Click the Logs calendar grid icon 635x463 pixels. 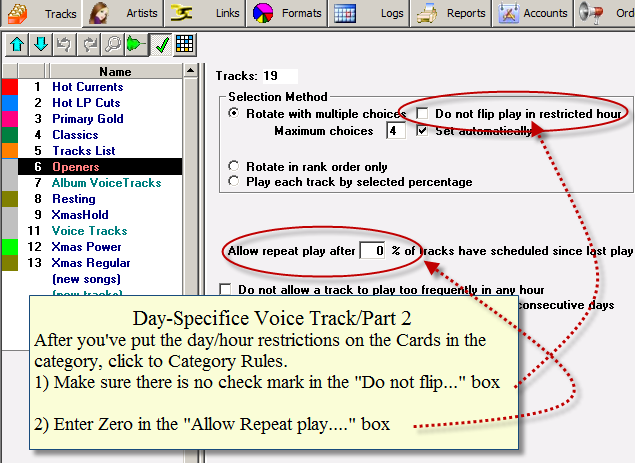(x=345, y=13)
